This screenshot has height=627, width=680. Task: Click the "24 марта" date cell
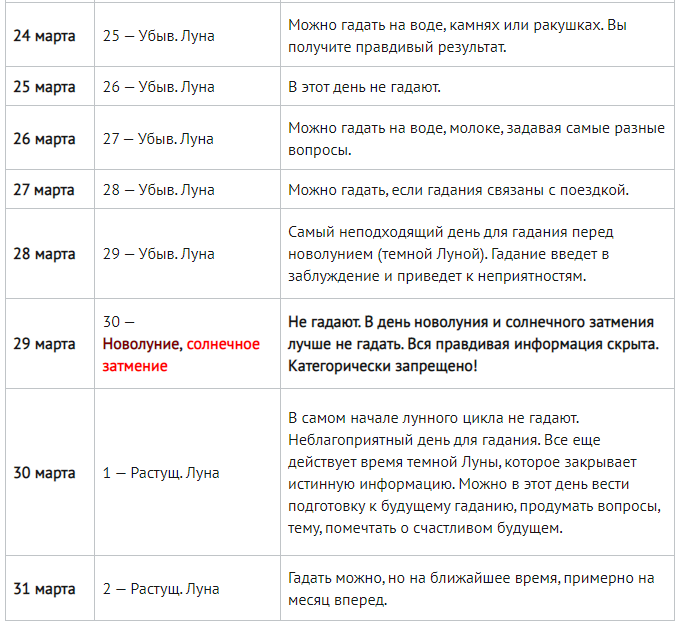coord(44,36)
